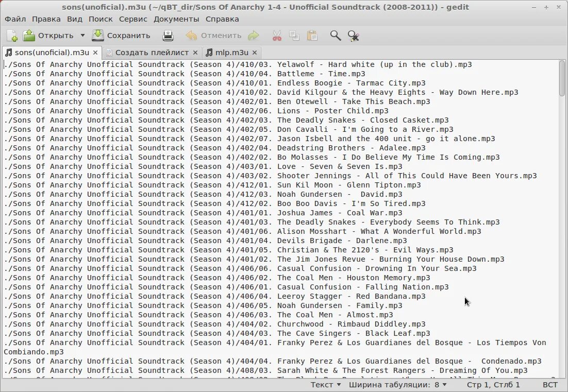Click the Don Cavalli Going to a River line
The height and width of the screenshot is (392, 568).
[228, 129]
